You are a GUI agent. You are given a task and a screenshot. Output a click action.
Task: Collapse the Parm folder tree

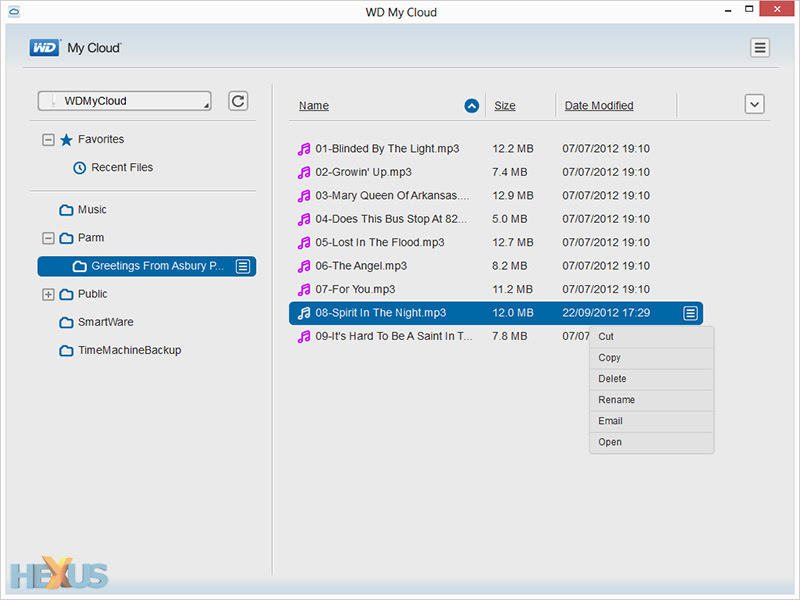pyautogui.click(x=48, y=238)
